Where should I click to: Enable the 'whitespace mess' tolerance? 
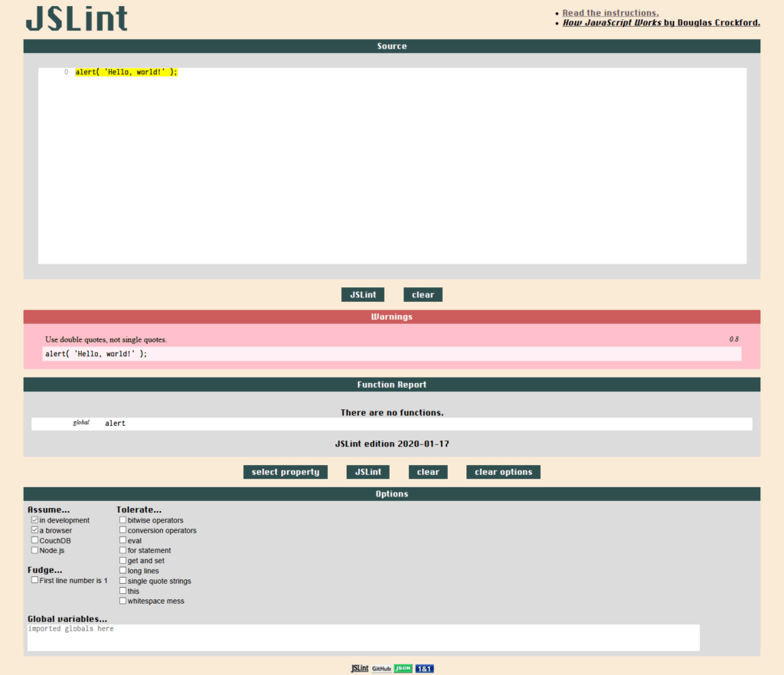coord(122,601)
